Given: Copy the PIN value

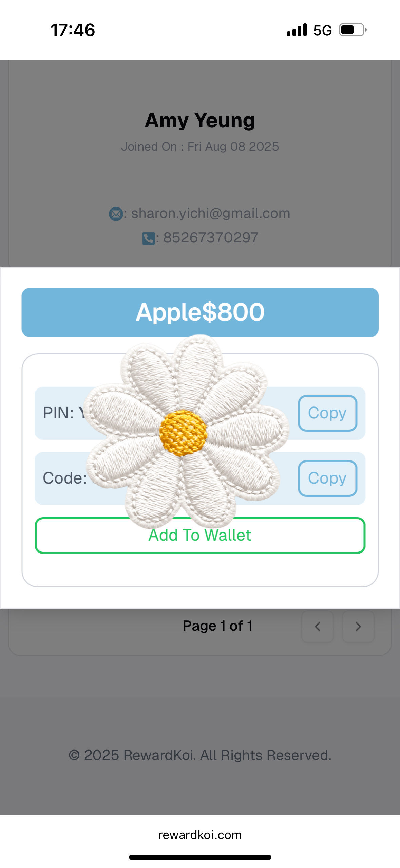Looking at the screenshot, I should pyautogui.click(x=327, y=413).
